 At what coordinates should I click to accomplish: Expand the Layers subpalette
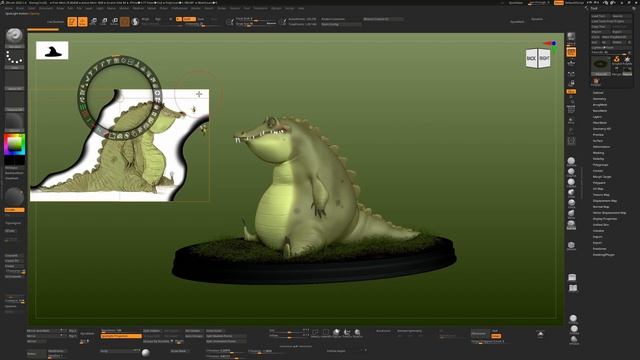(x=597, y=117)
